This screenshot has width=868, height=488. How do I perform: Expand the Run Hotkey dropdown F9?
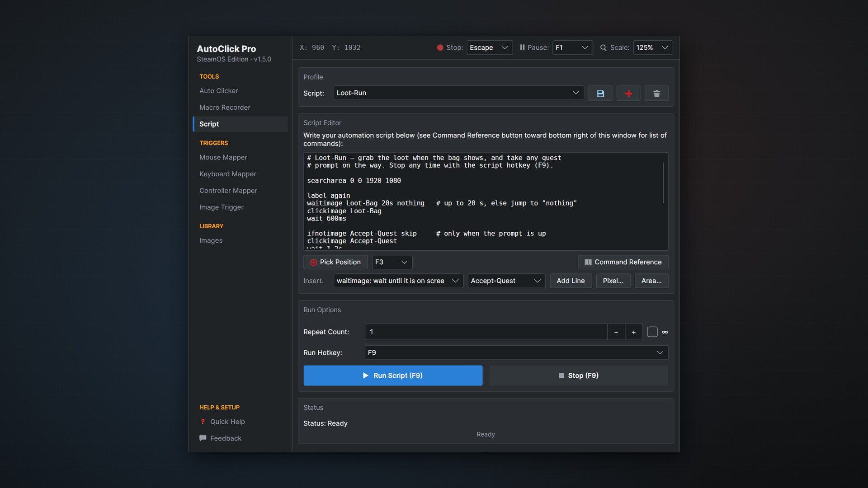[x=516, y=352]
